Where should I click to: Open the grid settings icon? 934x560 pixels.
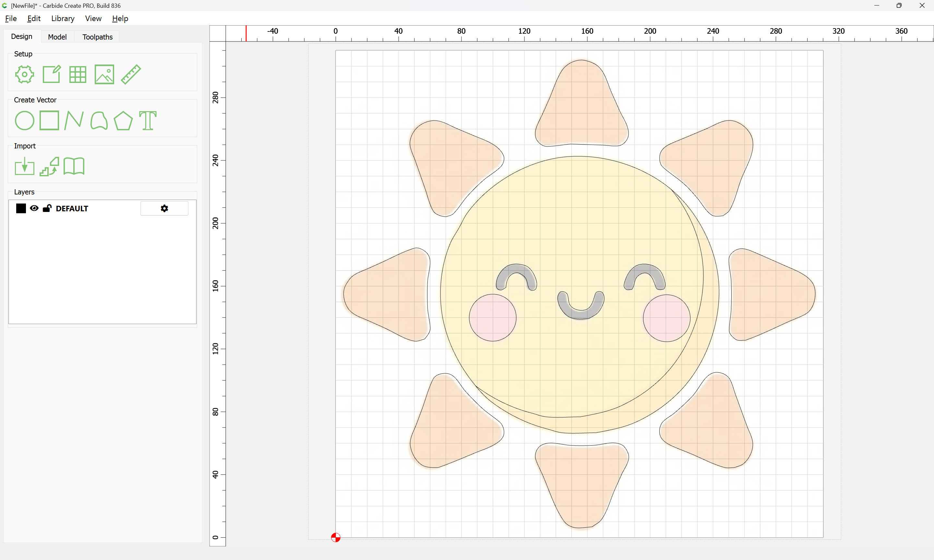pos(78,74)
